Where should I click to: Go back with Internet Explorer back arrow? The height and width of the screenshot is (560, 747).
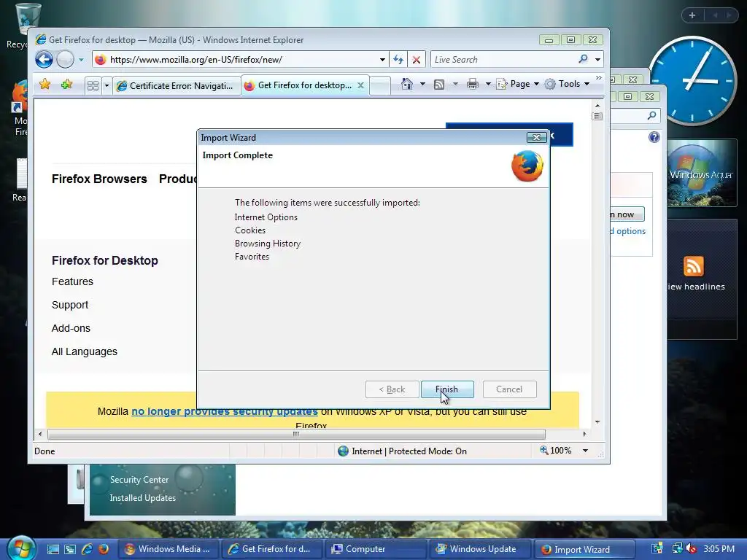(44, 60)
